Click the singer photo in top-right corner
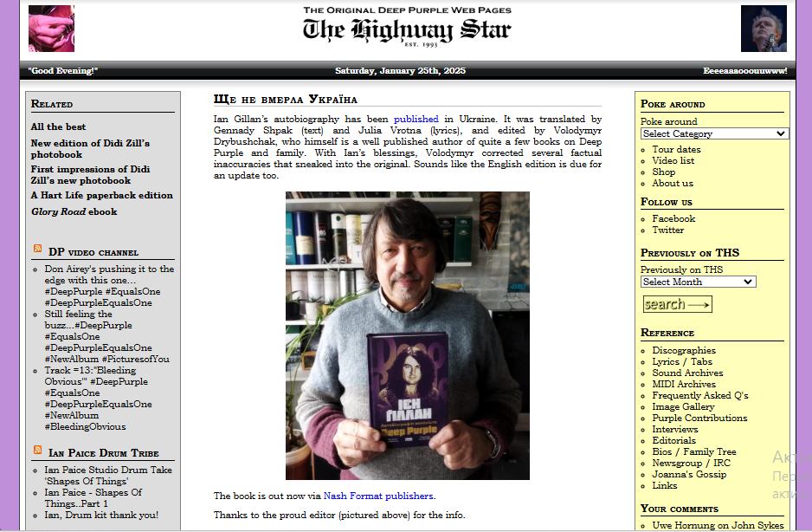The height and width of the screenshot is (532, 812). pyautogui.click(x=764, y=29)
